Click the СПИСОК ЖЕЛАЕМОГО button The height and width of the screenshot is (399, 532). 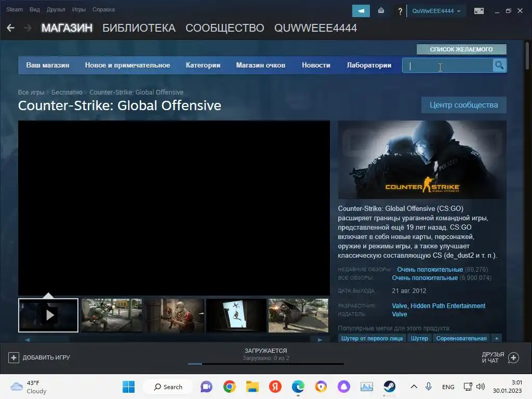pos(461,49)
